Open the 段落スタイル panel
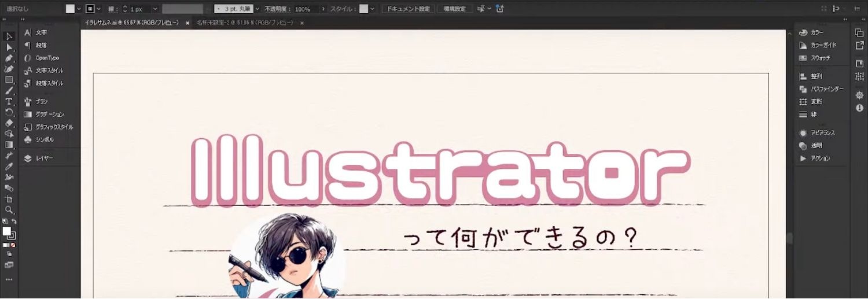The width and height of the screenshot is (868, 299). [x=43, y=83]
